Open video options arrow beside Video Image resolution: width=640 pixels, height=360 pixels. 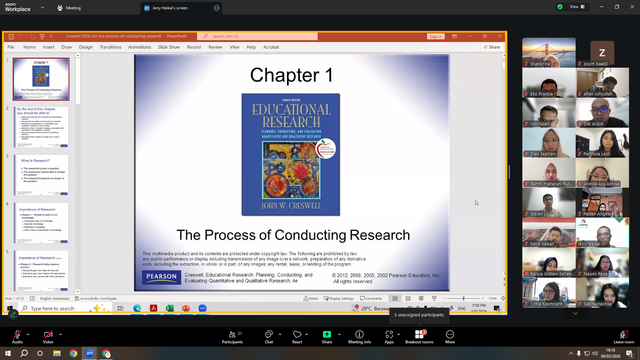pos(60,334)
